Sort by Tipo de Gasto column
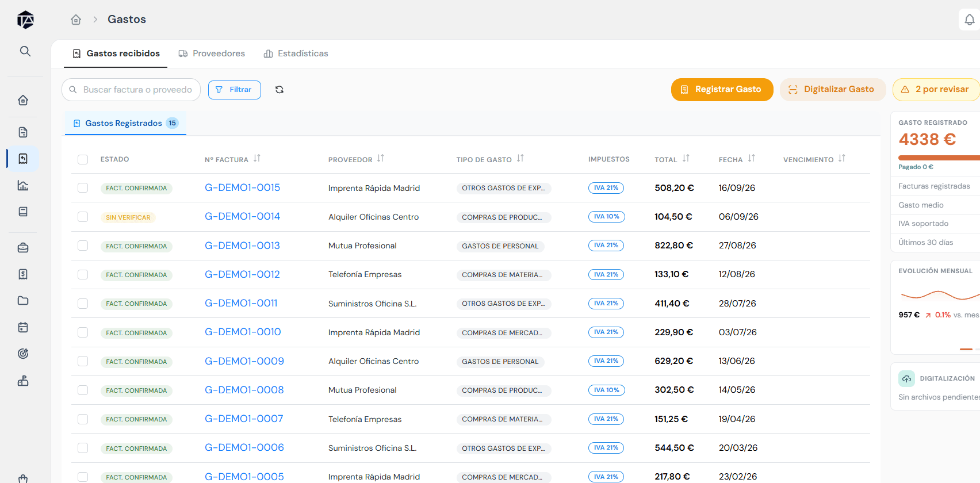 pos(520,158)
